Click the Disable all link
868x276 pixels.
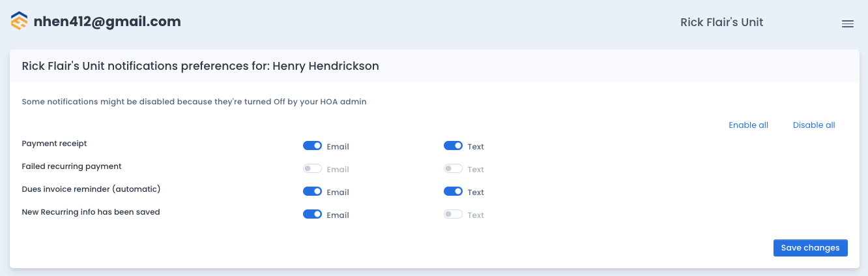tap(814, 125)
